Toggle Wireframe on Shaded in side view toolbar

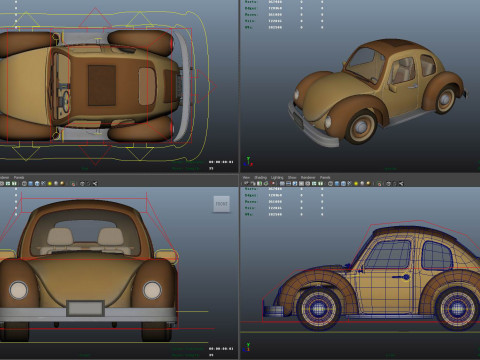pos(343,184)
